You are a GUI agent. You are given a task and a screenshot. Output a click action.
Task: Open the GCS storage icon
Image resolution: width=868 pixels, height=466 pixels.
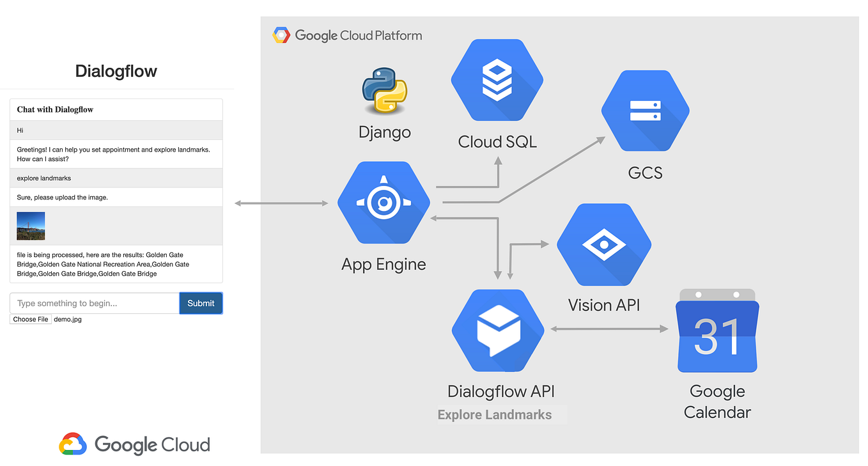[645, 110]
